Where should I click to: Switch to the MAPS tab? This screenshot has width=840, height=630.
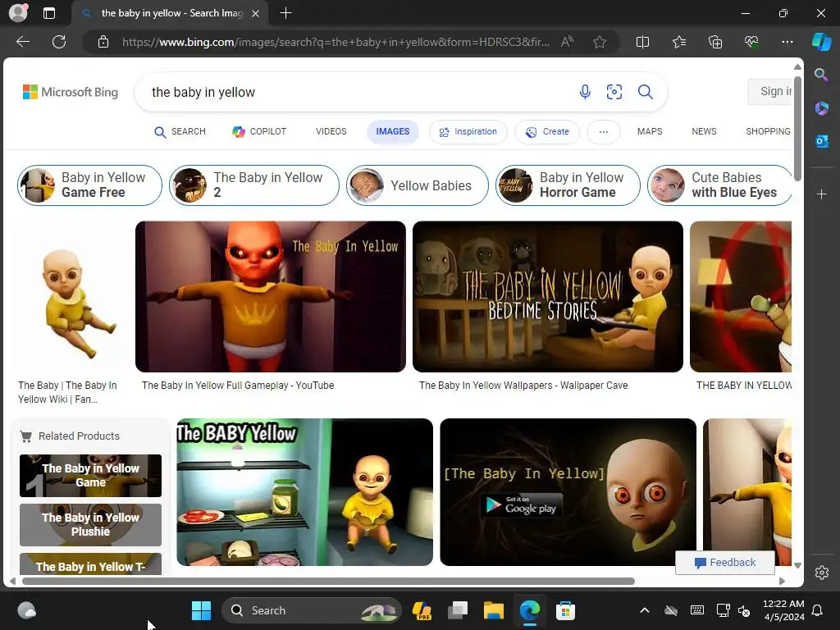point(650,132)
